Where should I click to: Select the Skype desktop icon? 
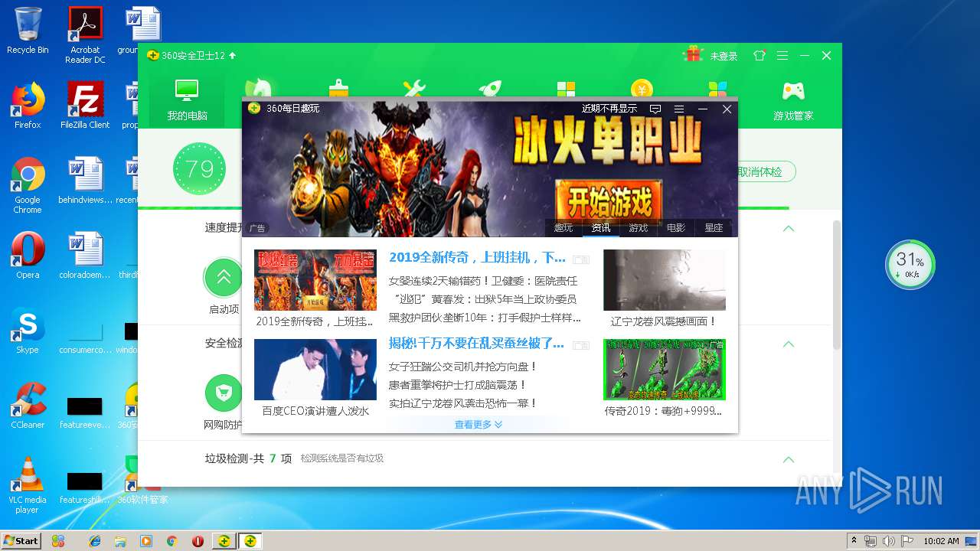pyautogui.click(x=28, y=331)
